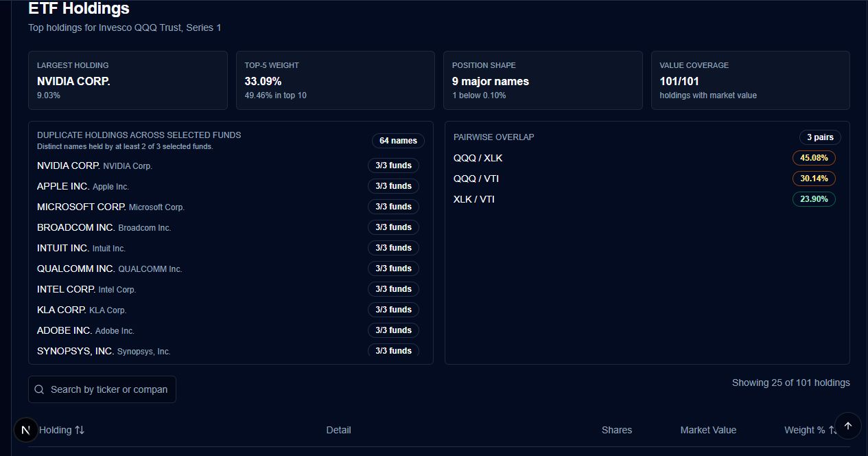868x456 pixels.
Task: Sort by the Holding column arrows
Action: pos(80,430)
